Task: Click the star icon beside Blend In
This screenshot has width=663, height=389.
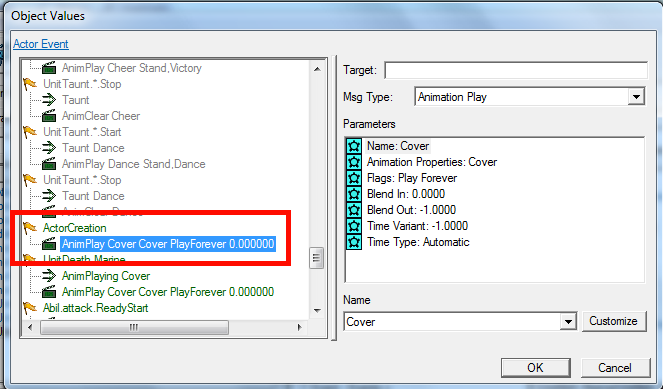Action: coord(354,194)
